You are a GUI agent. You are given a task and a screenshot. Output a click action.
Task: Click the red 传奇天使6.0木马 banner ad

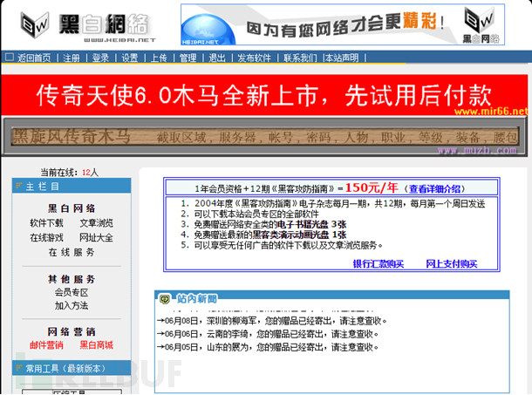pos(264,95)
